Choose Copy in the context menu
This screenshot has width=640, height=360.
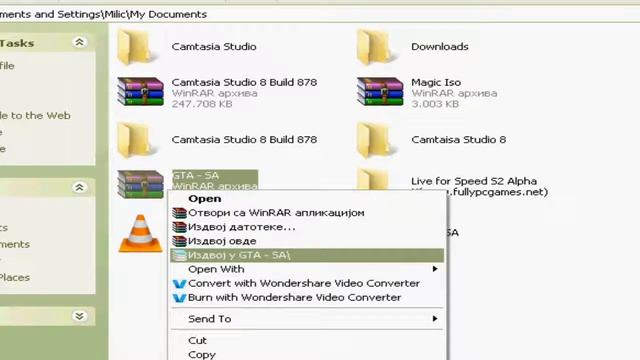click(307, 354)
